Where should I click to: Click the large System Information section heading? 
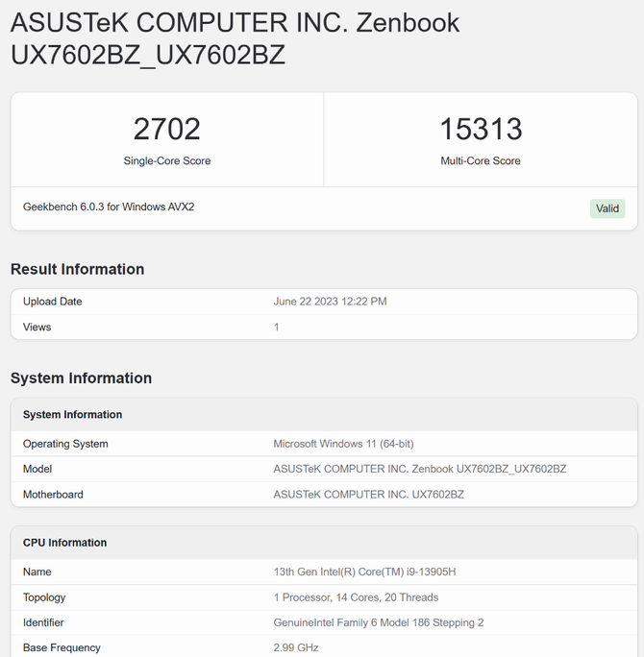pos(81,377)
